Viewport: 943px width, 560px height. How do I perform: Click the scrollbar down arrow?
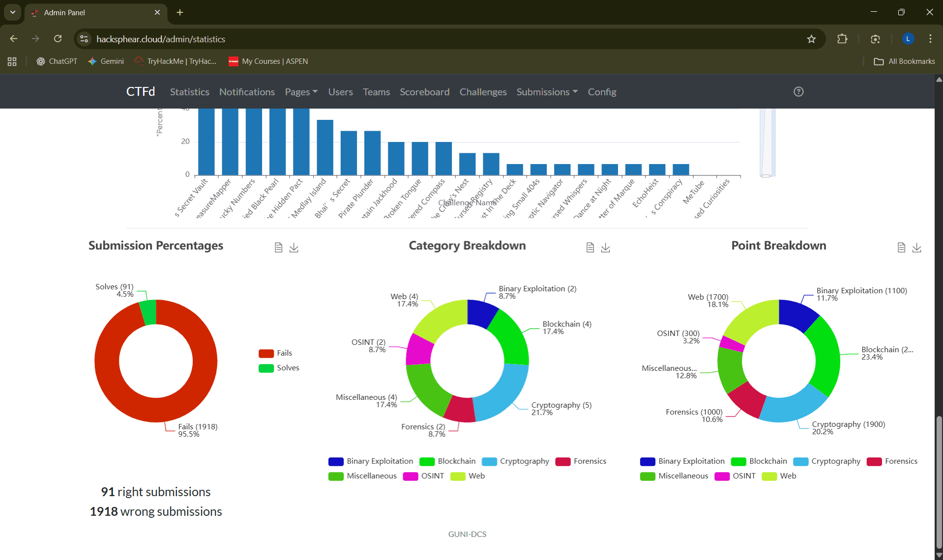938,556
